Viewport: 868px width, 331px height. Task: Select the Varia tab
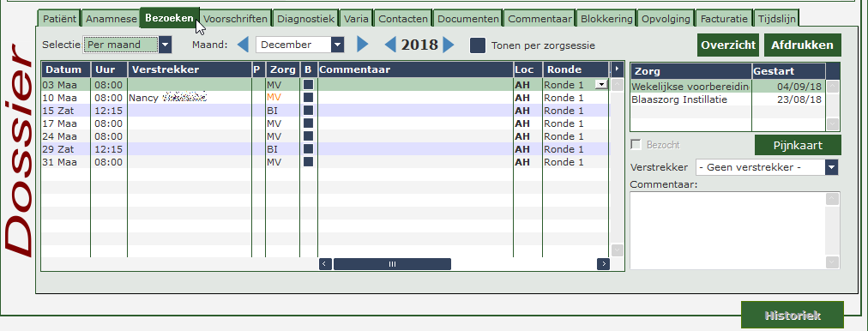(356, 19)
